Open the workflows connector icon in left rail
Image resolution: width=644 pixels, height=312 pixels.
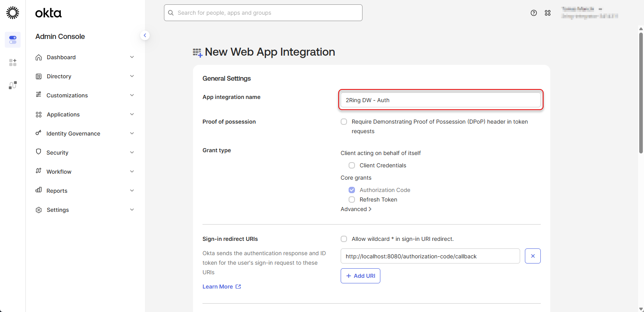13,85
